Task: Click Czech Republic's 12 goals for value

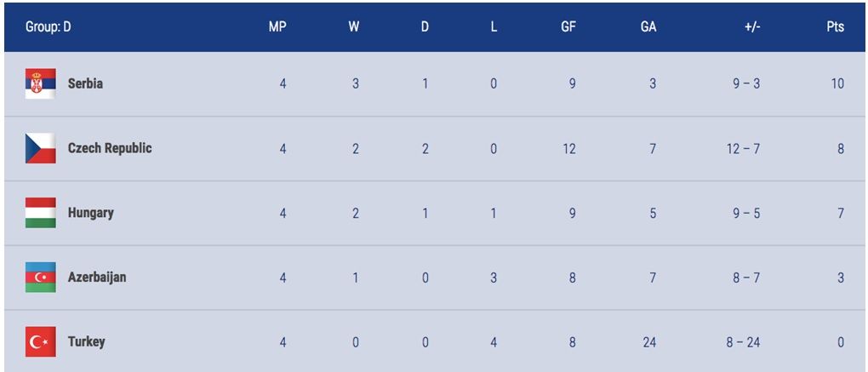Action: point(568,148)
